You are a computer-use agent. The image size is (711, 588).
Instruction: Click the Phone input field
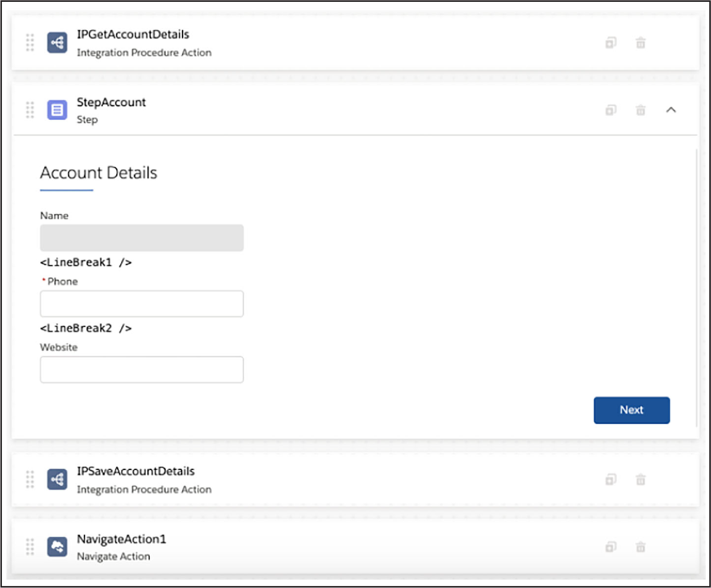point(141,304)
